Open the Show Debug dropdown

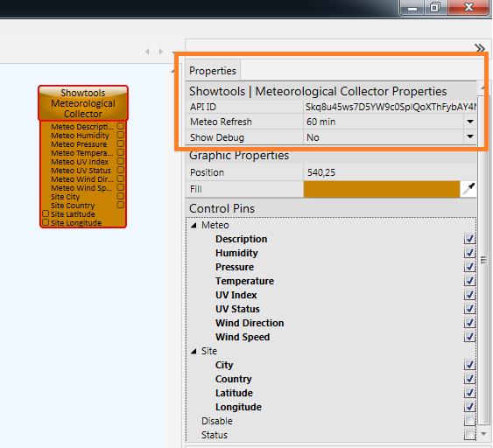470,137
